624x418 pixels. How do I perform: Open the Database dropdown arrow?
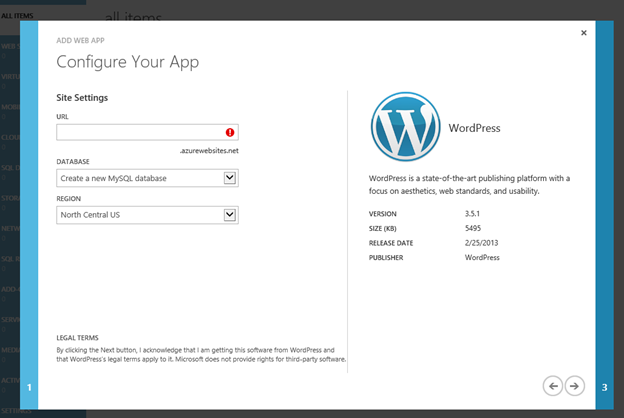[x=230, y=178]
